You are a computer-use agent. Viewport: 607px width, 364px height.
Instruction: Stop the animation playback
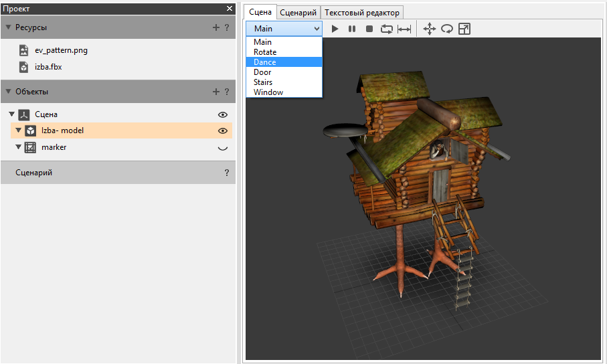(369, 29)
